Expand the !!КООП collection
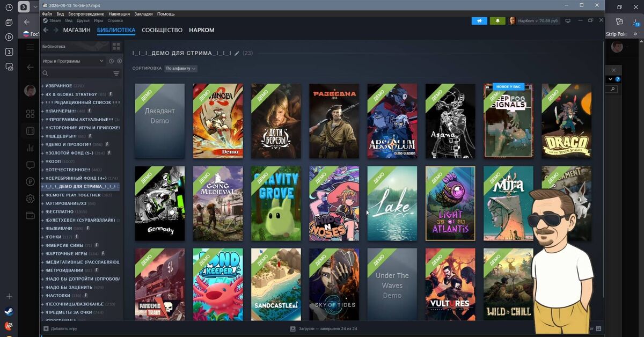Screen dimensions: 644x337 [42, 161]
